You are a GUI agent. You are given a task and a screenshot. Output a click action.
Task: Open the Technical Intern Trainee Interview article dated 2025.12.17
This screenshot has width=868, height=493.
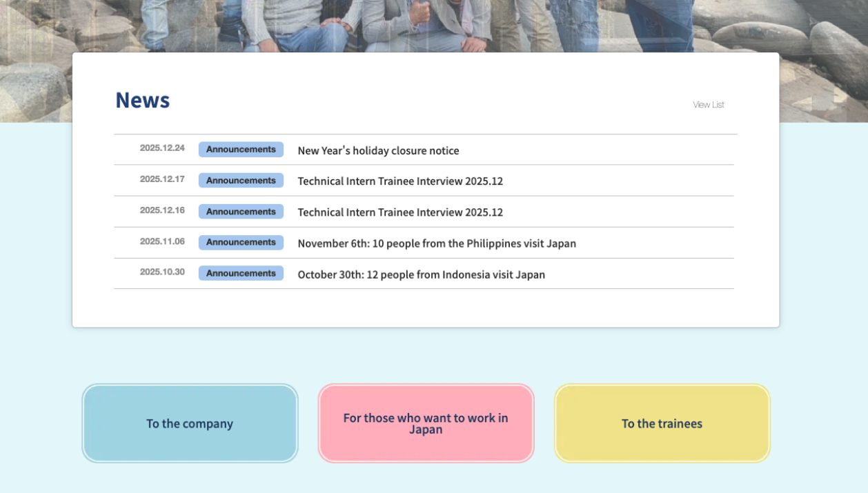tap(400, 181)
